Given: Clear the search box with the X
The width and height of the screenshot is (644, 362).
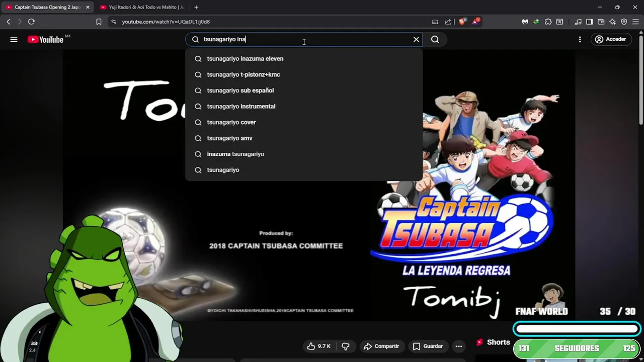Looking at the screenshot, I should [x=416, y=39].
